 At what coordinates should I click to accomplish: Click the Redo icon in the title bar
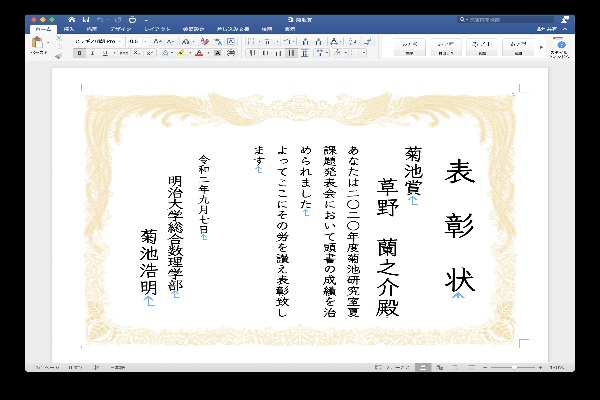pyautogui.click(x=118, y=20)
